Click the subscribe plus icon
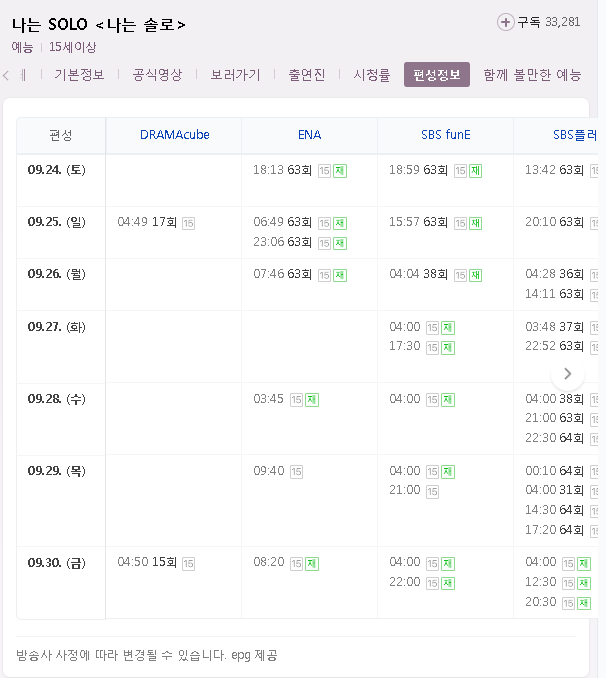Screen dimensions: 606x678 click(x=505, y=22)
